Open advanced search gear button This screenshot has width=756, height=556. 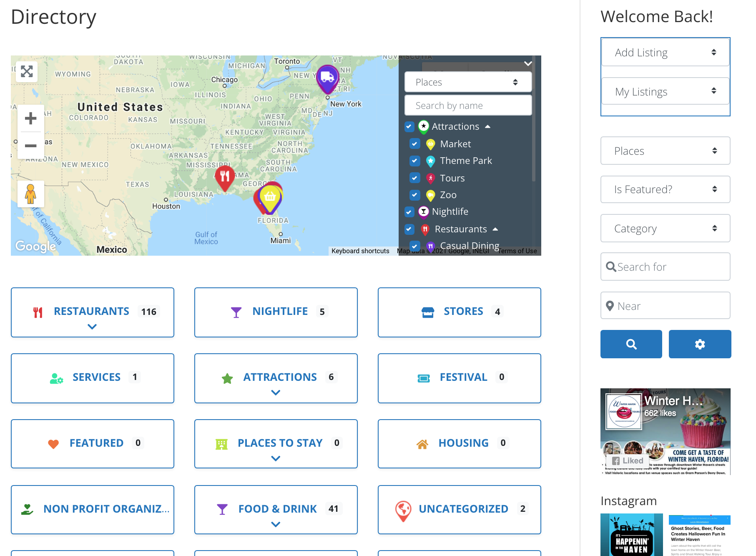700,344
